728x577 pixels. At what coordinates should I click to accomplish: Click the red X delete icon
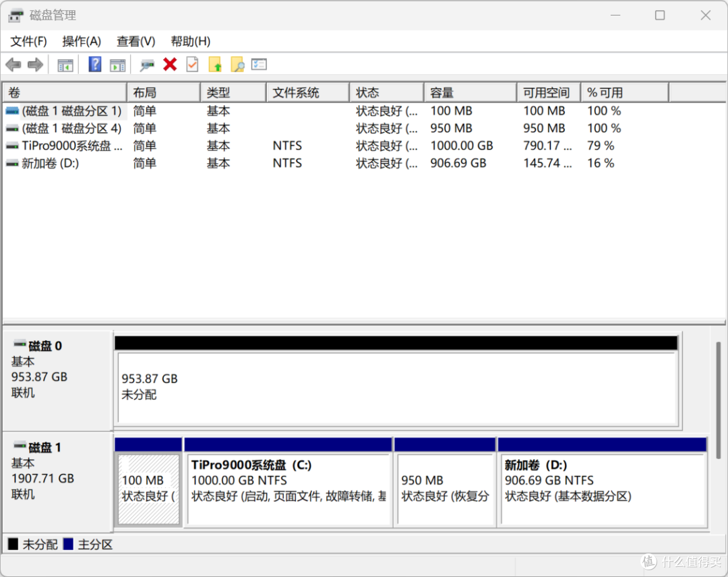point(170,65)
